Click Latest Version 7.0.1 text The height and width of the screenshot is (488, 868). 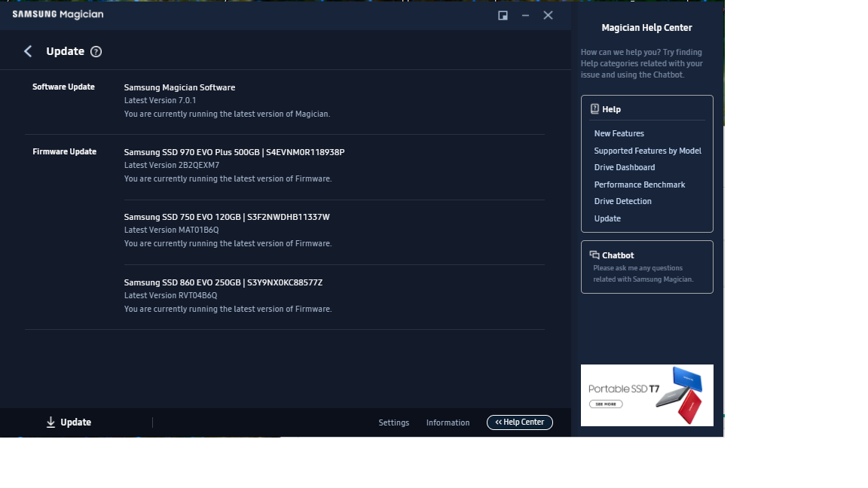(160, 100)
